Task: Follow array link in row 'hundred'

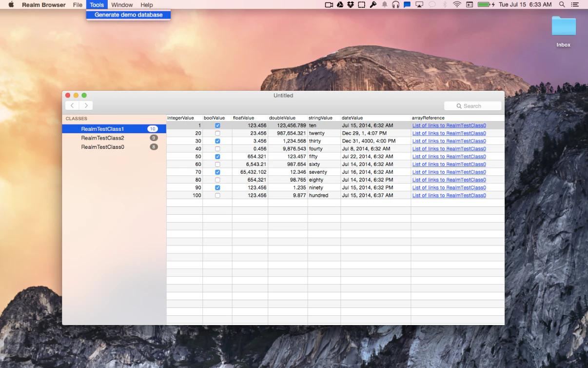Action: click(x=449, y=196)
